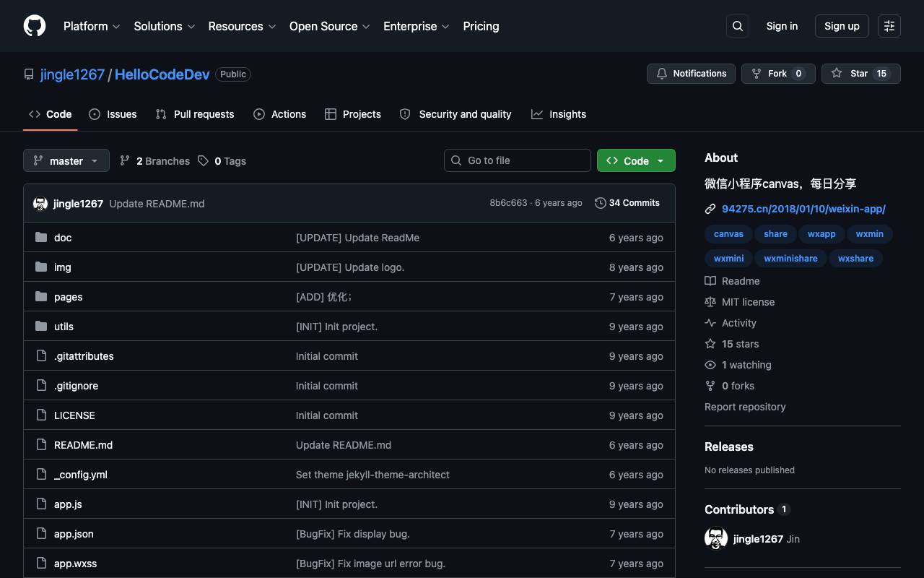Open the Pricing page
Screen dimensions: 924x578
[x=481, y=26]
